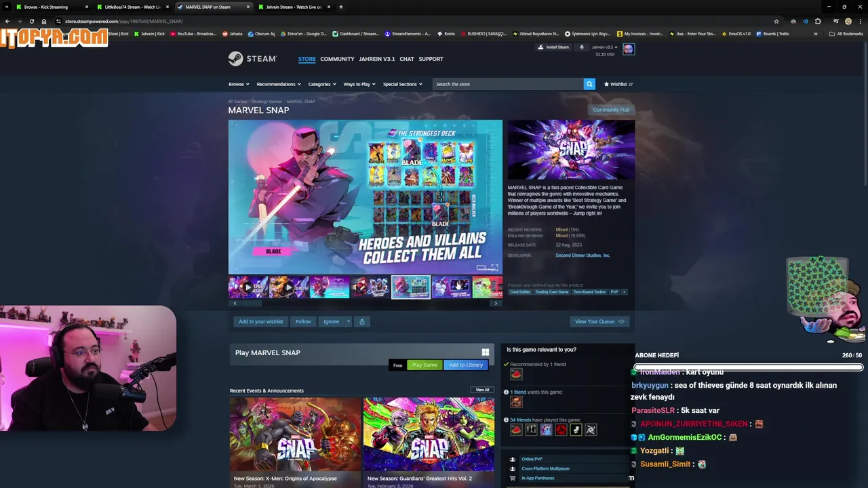Click the screenshot thumbnails' next arrow
868x488 pixels.
coord(496,304)
